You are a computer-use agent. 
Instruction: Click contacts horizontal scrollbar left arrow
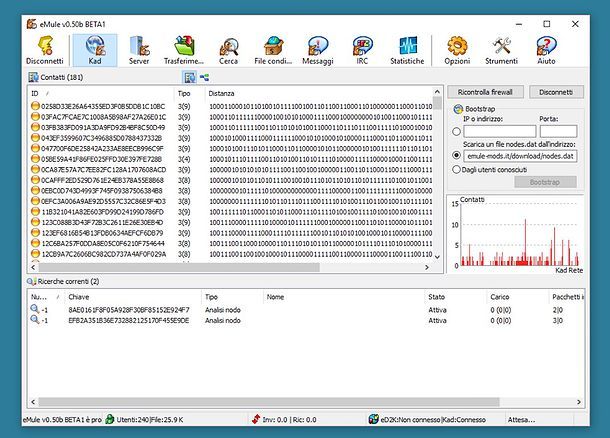(33, 267)
